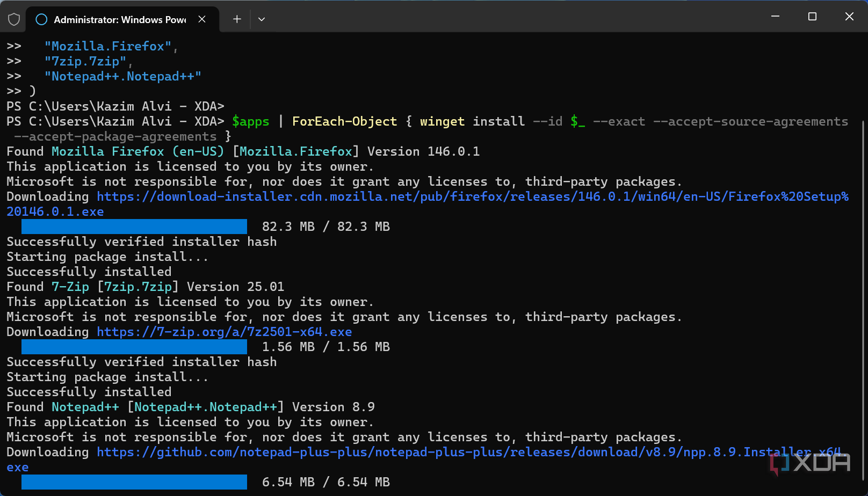Image resolution: width=868 pixels, height=496 pixels.
Task: Click the ForEach-Object cmdlet text
Action: point(344,122)
